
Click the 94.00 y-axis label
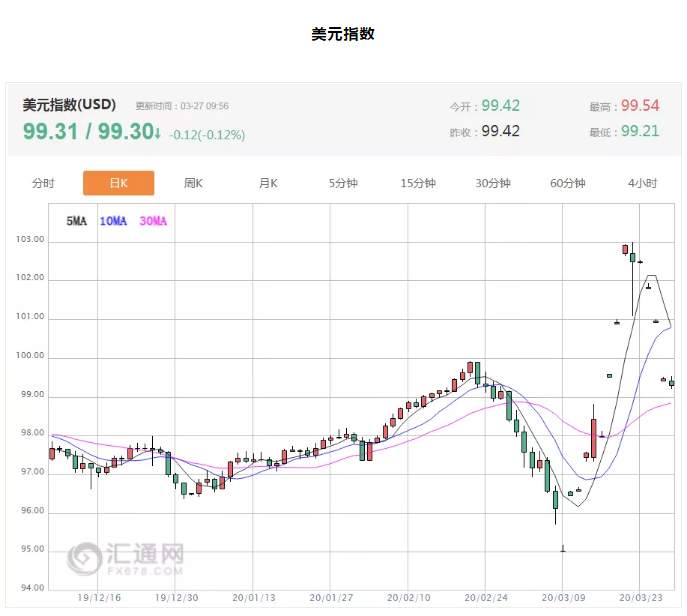(x=32, y=588)
